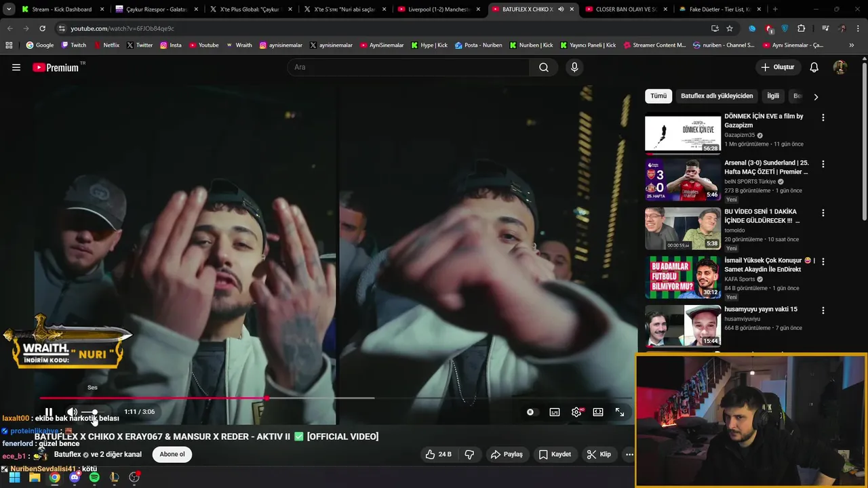868x488 pixels.
Task: Open the player settings gear
Action: coord(576,411)
